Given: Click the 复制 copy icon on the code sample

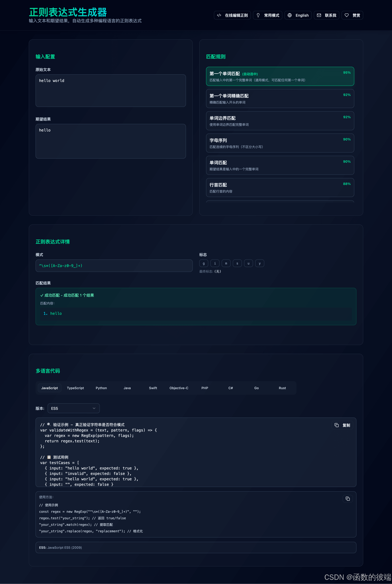Looking at the screenshot, I should 336,425.
